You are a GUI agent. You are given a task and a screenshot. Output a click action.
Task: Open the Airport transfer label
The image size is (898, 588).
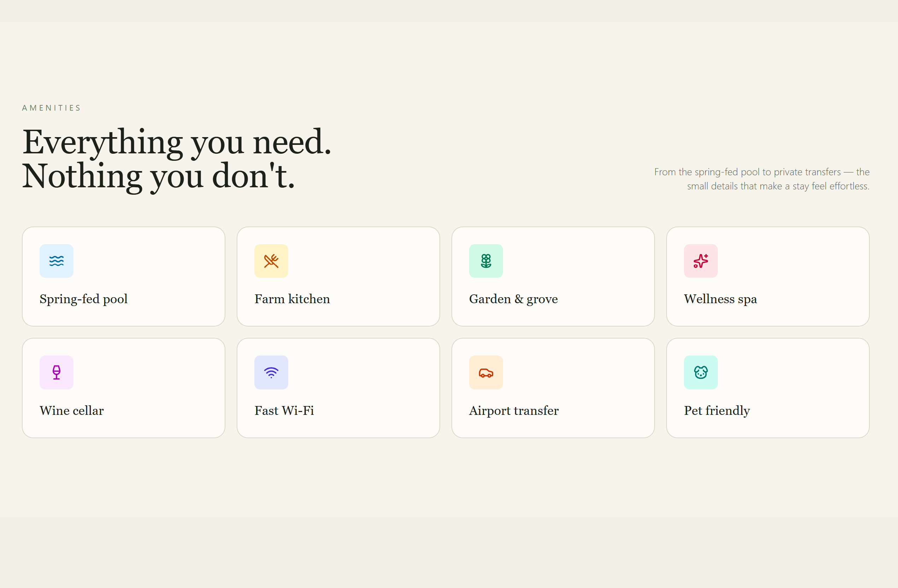pos(514,410)
